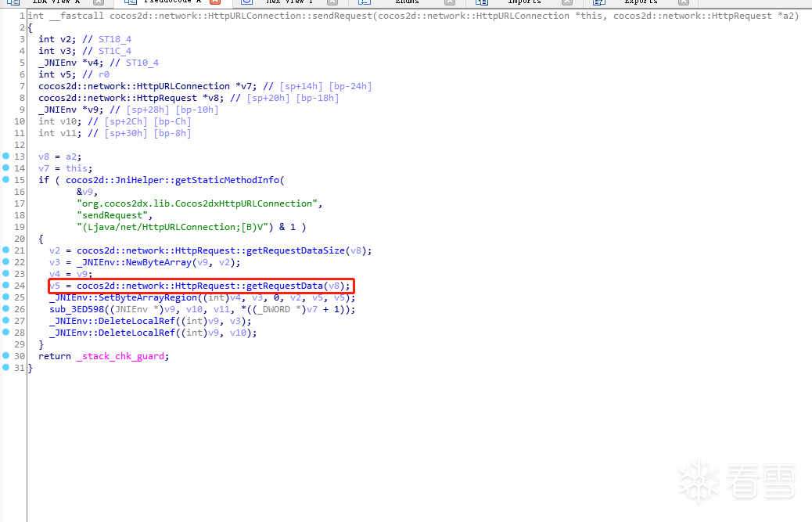The image size is (812, 522).
Task: Select variable v8 assignment on line 13
Action: (x=60, y=157)
